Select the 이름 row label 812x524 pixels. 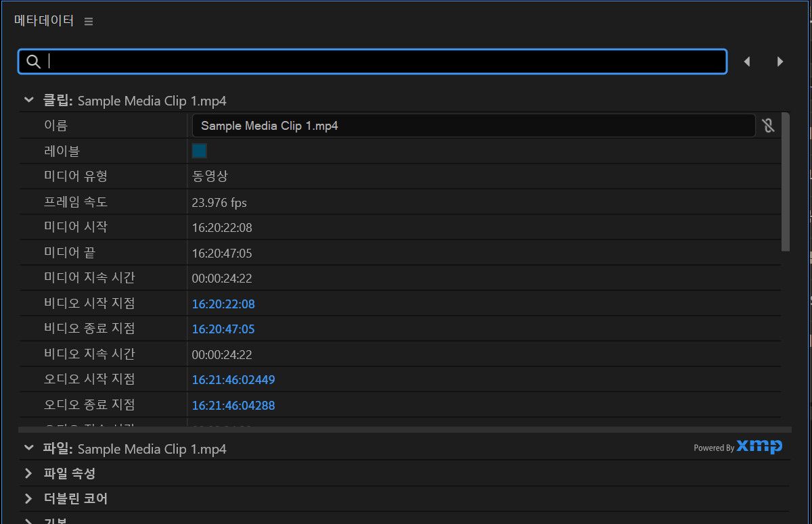point(56,126)
